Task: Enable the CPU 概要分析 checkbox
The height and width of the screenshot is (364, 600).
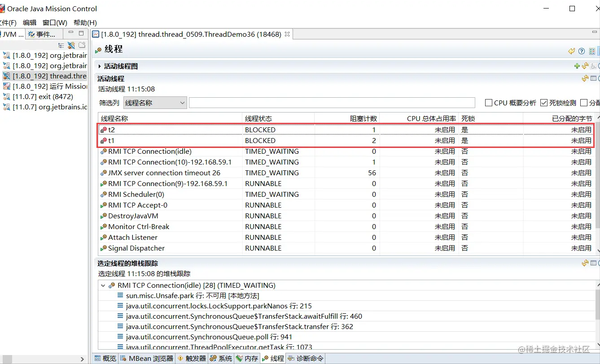Action: click(x=489, y=103)
